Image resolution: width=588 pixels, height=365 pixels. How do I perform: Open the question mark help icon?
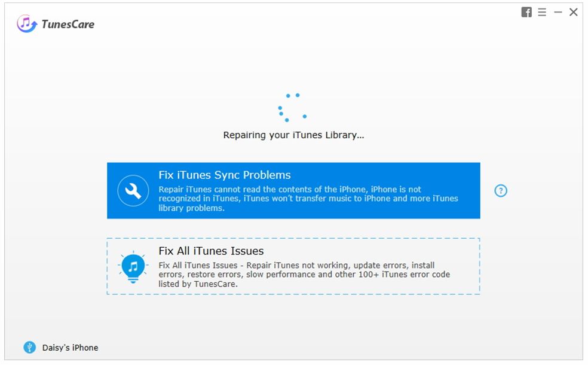pyautogui.click(x=501, y=191)
